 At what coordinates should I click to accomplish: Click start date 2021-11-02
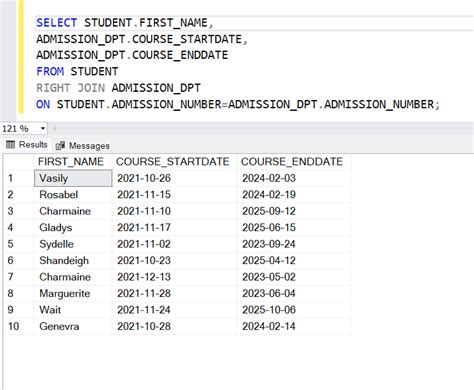pos(174,244)
